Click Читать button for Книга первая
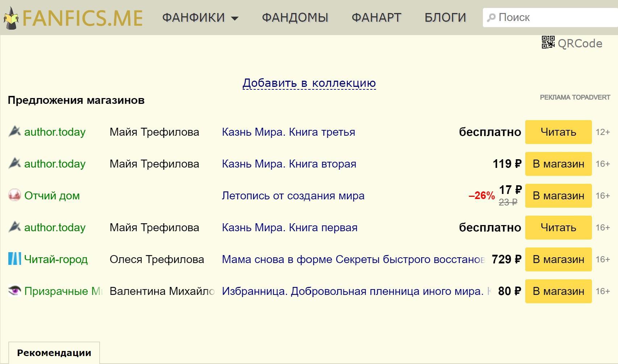The height and width of the screenshot is (364, 618). 558,228
